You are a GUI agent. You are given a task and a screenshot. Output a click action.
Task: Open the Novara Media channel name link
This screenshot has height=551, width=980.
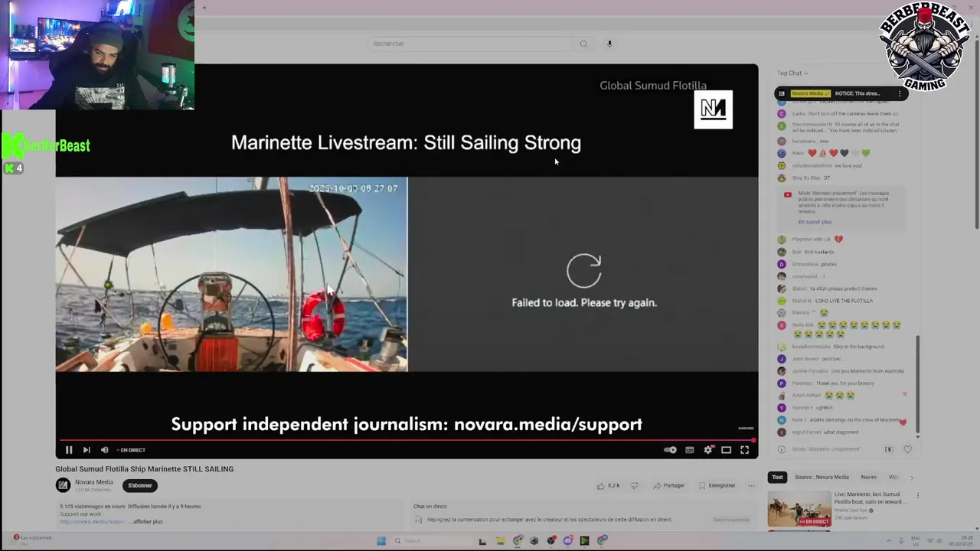point(94,482)
